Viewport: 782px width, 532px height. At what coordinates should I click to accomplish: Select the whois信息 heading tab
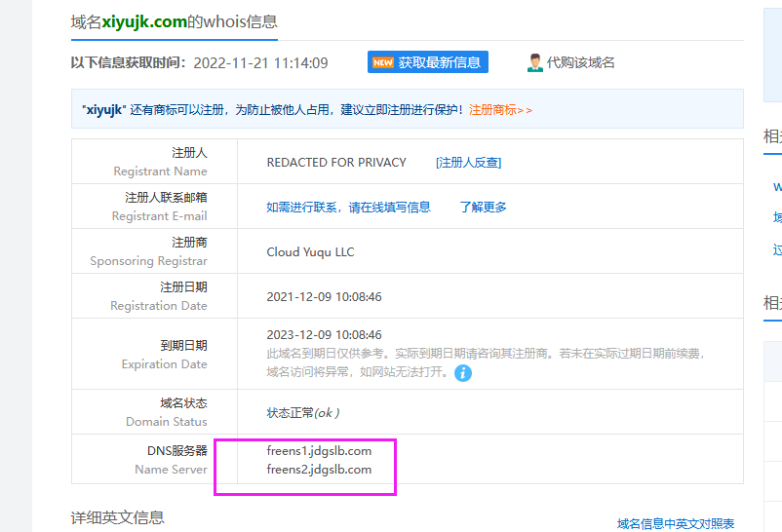pyautogui.click(x=175, y=21)
